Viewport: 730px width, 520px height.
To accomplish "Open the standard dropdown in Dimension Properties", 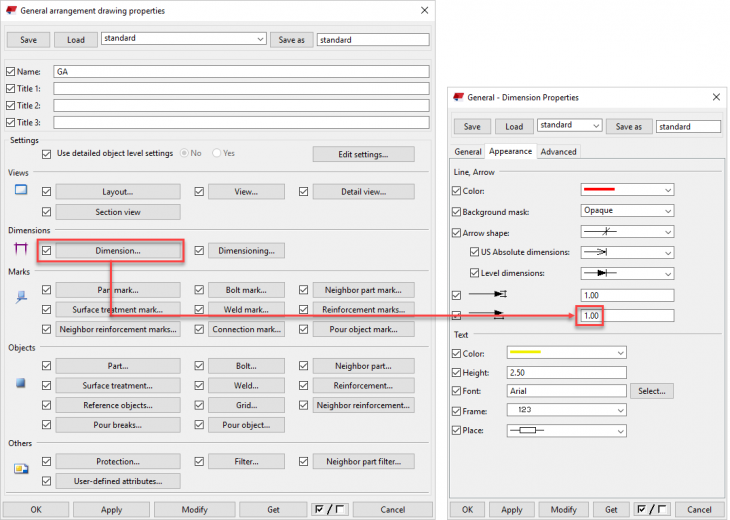I will click(569, 125).
